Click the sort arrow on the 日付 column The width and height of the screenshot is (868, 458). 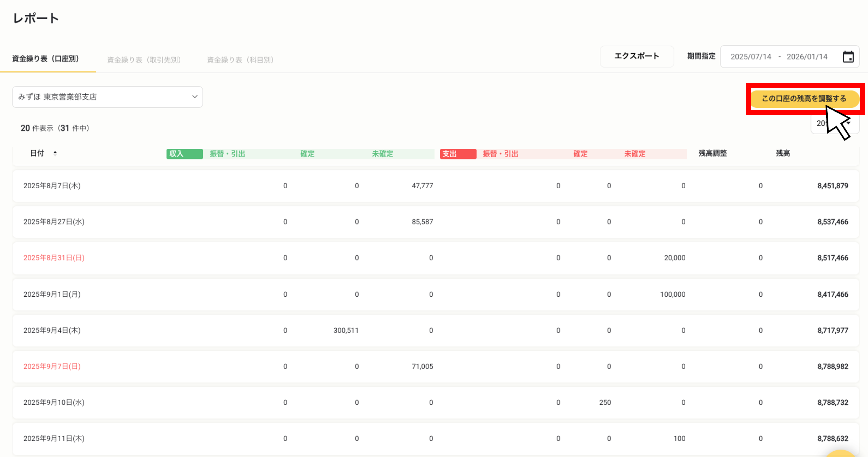pos(55,153)
